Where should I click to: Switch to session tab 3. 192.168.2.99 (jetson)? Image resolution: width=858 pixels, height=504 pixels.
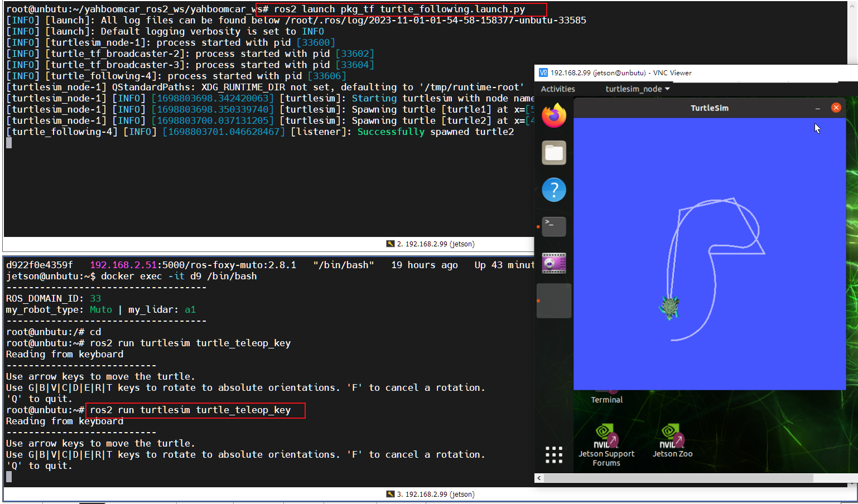[430, 495]
